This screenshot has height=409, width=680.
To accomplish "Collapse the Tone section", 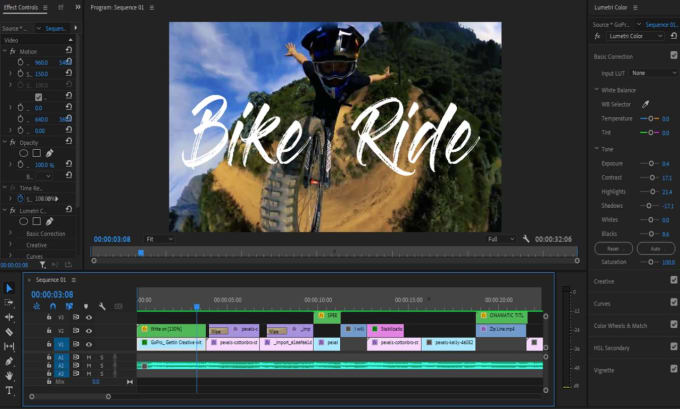I will [596, 149].
